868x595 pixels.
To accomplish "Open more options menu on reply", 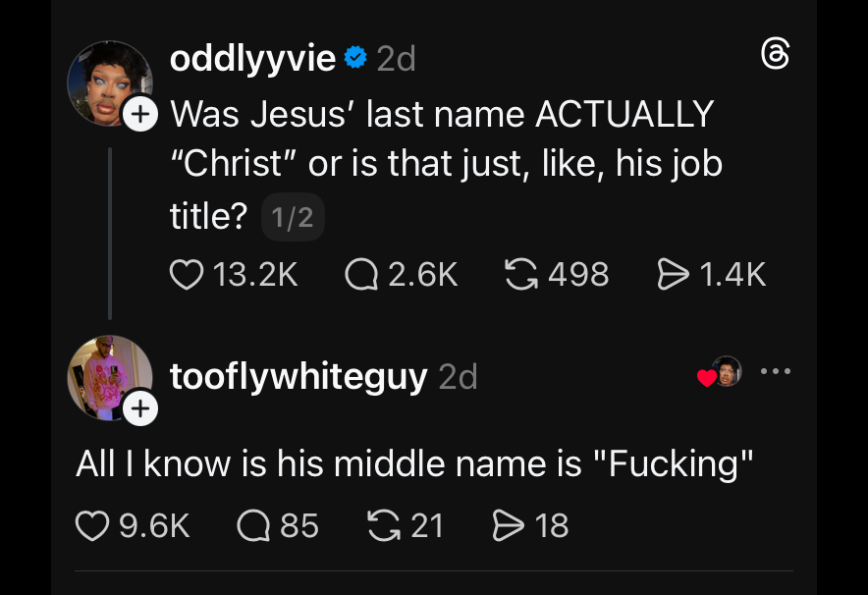I will point(776,372).
